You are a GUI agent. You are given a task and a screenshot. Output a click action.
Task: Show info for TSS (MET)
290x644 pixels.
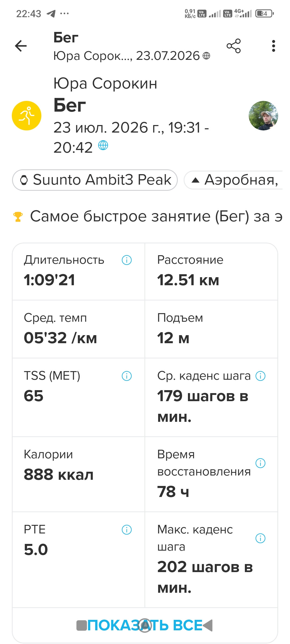click(x=127, y=376)
